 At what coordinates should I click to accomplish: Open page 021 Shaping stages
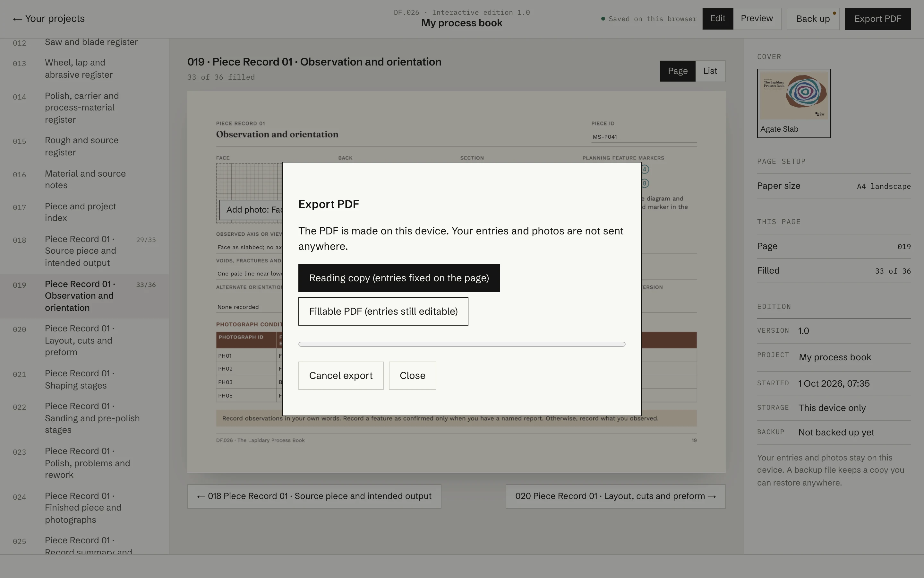click(x=84, y=380)
